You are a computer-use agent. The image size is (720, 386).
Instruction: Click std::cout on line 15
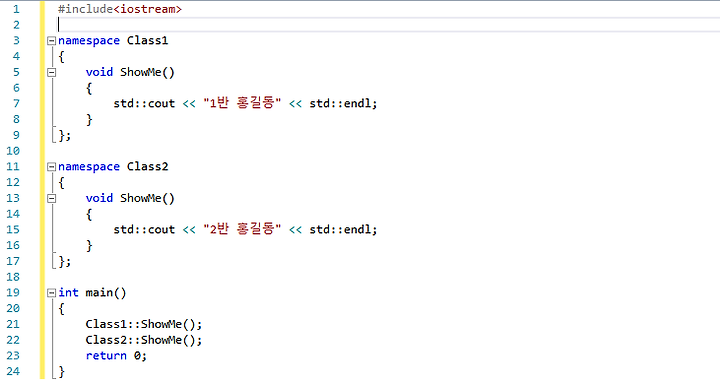tap(144, 229)
